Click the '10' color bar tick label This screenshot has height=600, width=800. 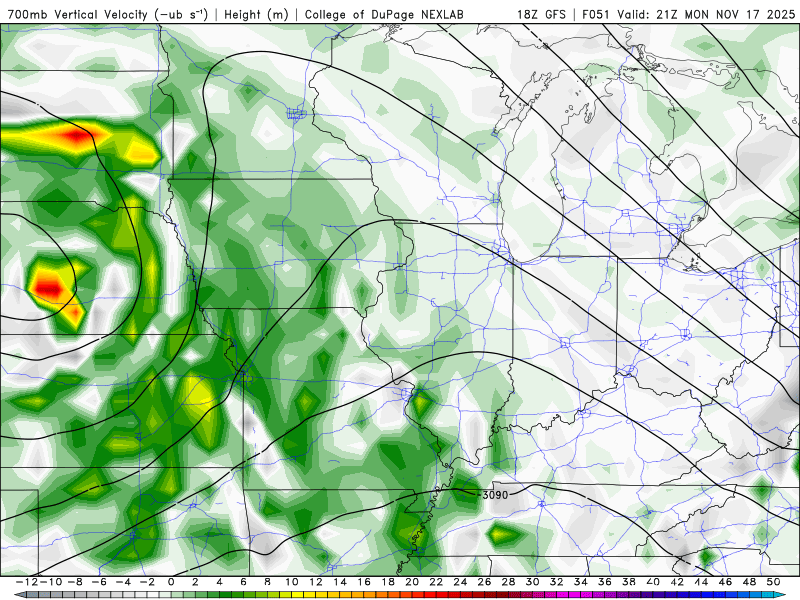(291, 582)
